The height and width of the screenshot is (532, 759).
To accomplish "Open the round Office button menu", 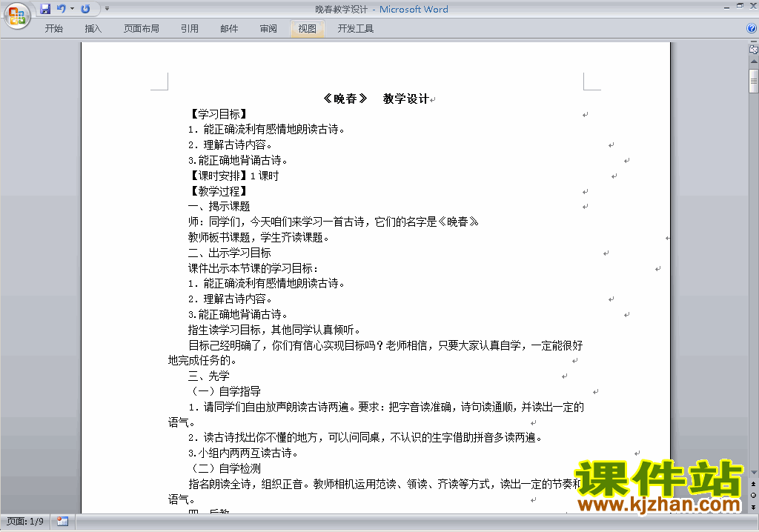I will click(17, 16).
